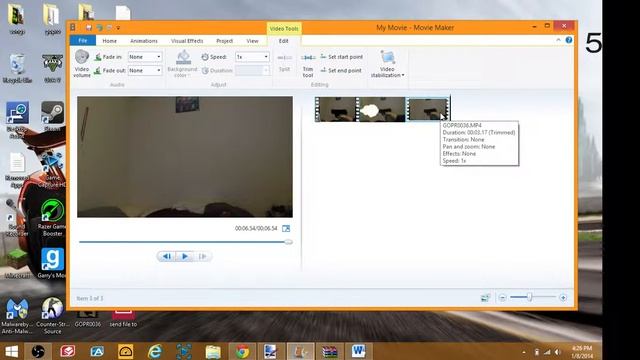Open Microsoft Word from taskbar
Viewport: 640px width, 360px height.
359,351
